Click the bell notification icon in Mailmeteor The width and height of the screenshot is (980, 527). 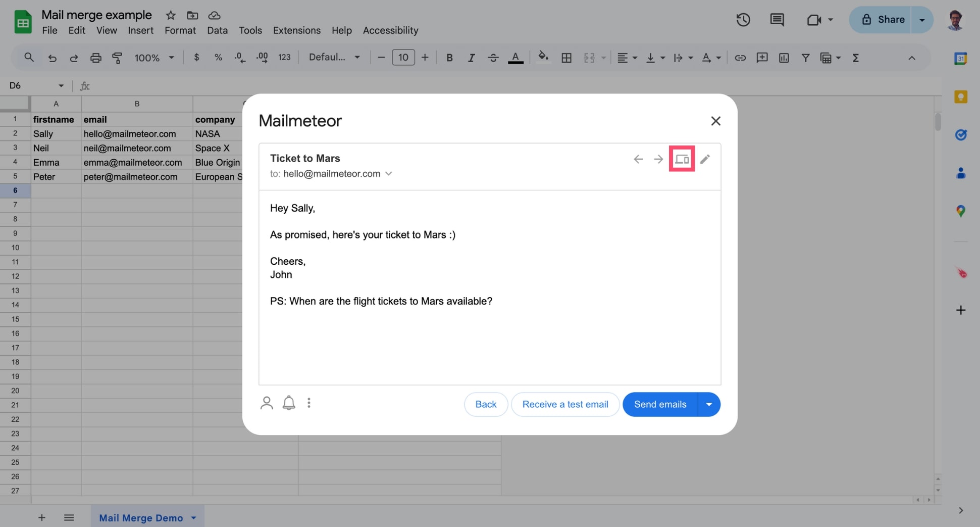point(289,403)
